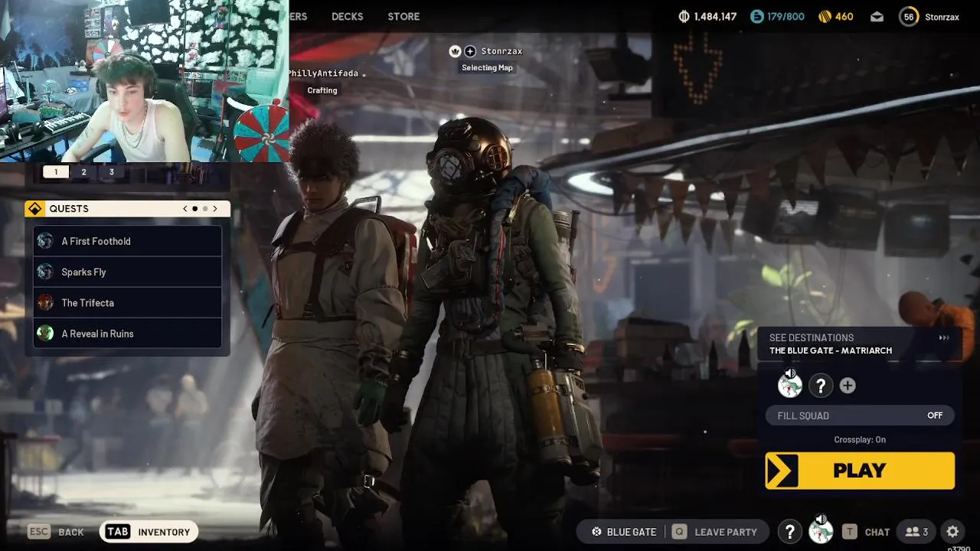Go to previous quests page arrow
The image size is (980, 551).
point(185,209)
